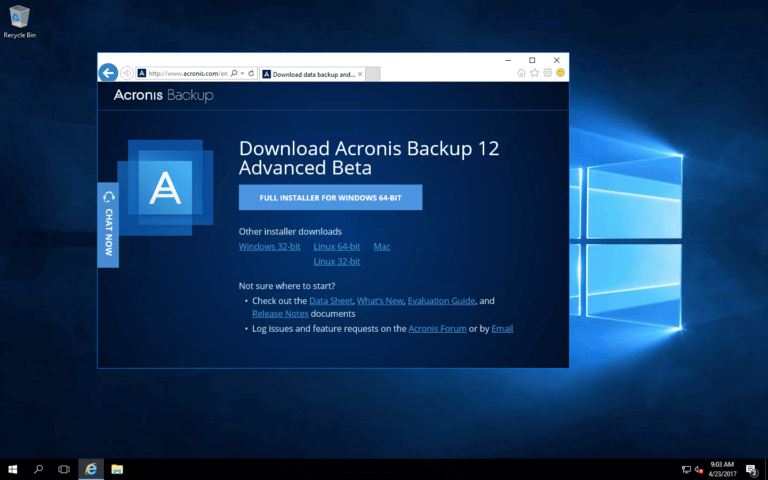Open a new blank tab

pyautogui.click(x=373, y=74)
